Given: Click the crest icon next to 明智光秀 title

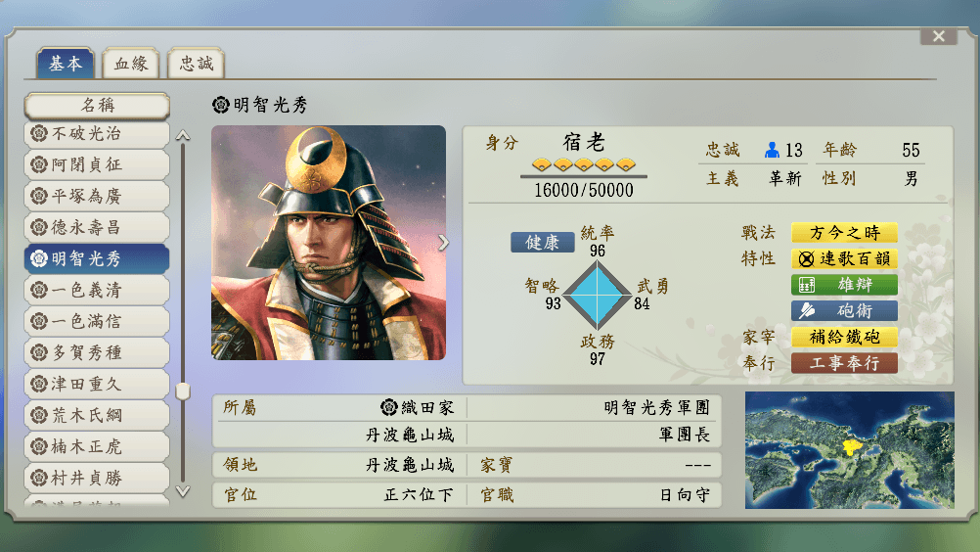Looking at the screenshot, I should click(x=221, y=105).
